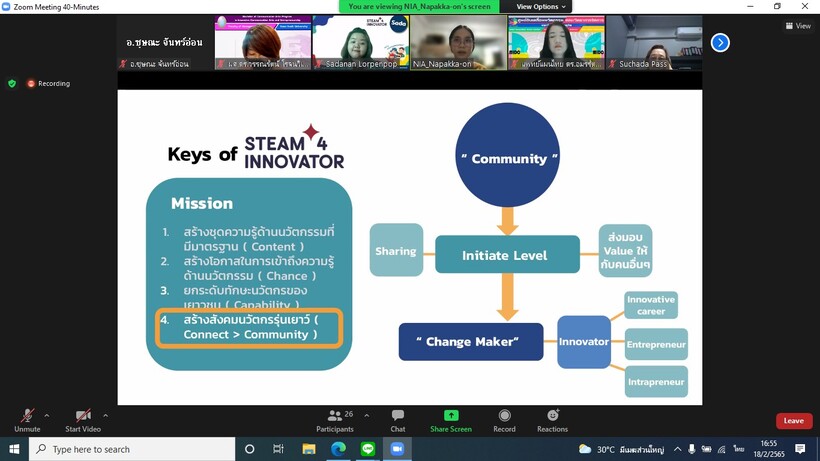This screenshot has height=461, width=820.
Task: Show next participants with the blue arrow
Action: coord(720,43)
